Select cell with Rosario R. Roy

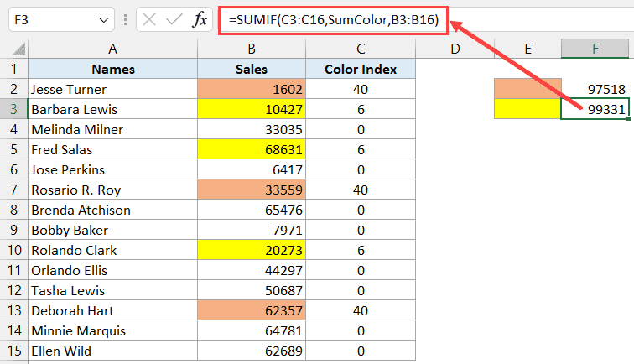(x=113, y=190)
